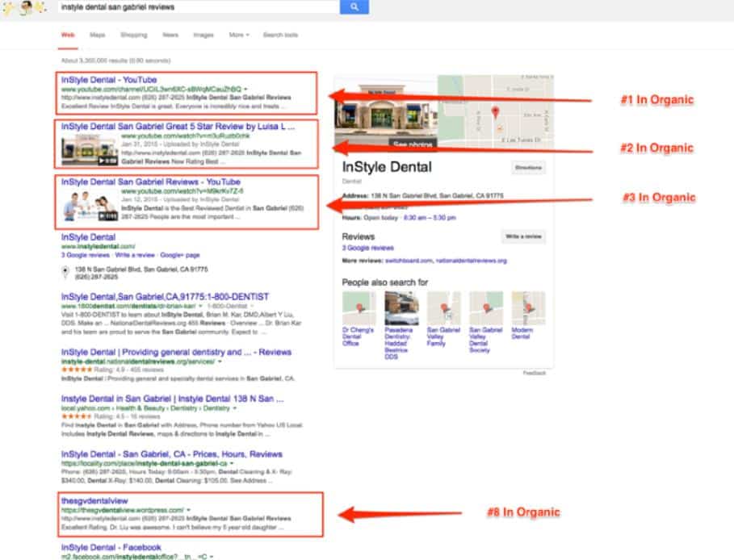Select the Web tab

(x=68, y=35)
